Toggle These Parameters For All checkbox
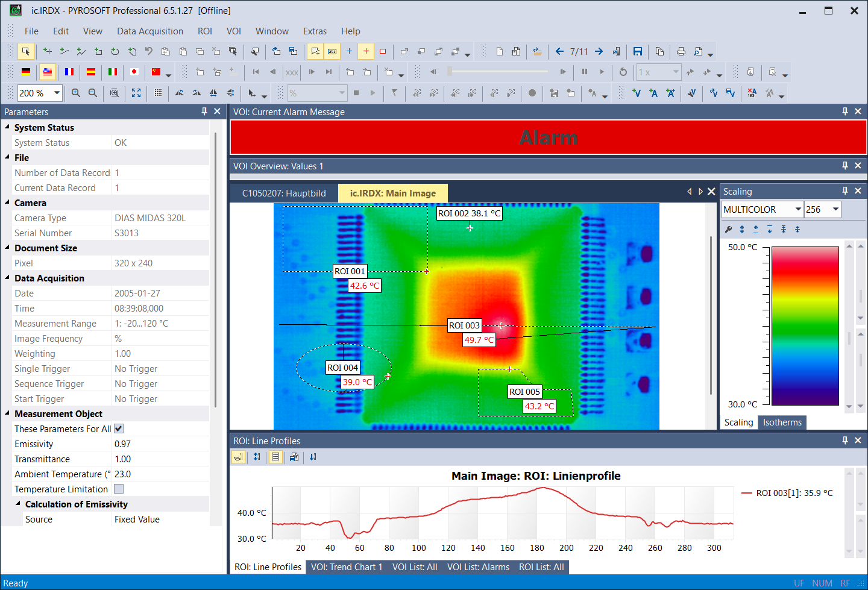The width and height of the screenshot is (868, 590). click(119, 428)
